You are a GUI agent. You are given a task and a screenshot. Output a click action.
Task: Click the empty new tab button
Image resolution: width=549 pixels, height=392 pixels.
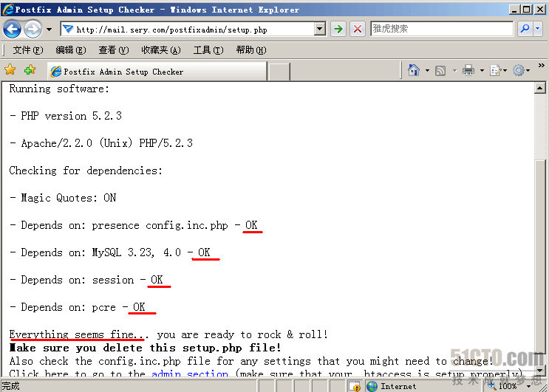click(x=279, y=72)
